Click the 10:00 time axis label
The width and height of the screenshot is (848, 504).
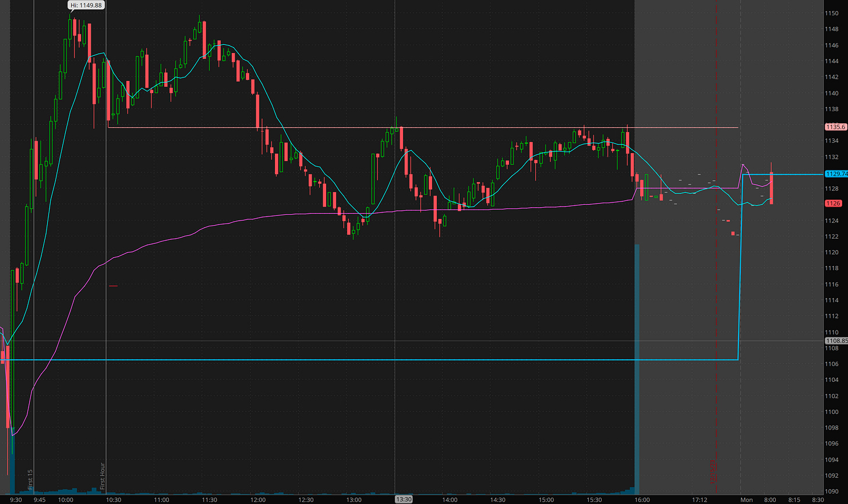coord(65,499)
